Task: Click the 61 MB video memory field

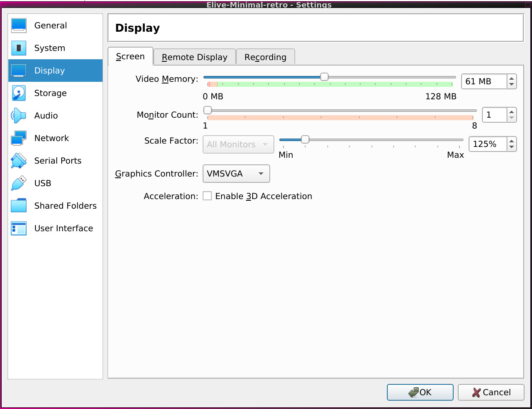Action: click(x=484, y=81)
